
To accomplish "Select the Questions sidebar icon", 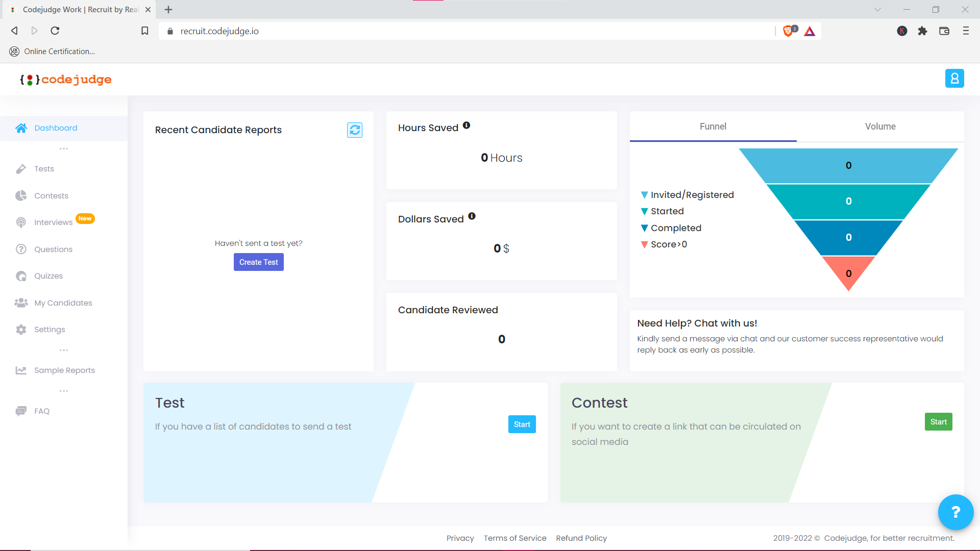I will [x=21, y=249].
